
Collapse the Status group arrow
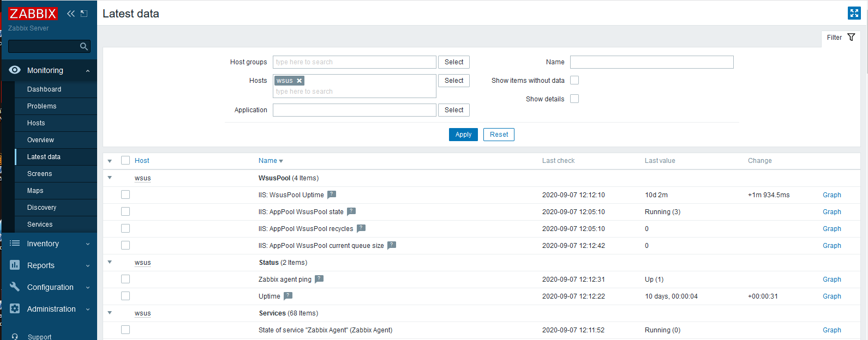[110, 262]
